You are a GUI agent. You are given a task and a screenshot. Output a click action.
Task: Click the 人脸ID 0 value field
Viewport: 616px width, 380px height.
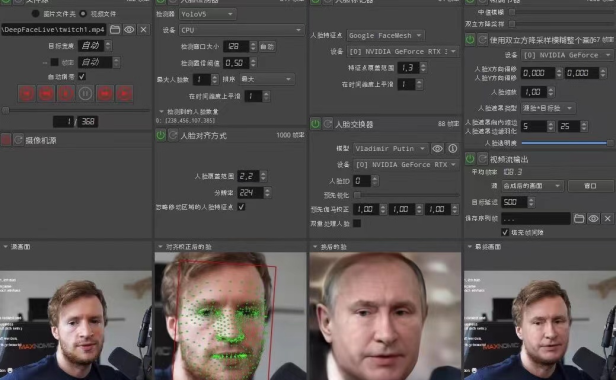pos(362,181)
